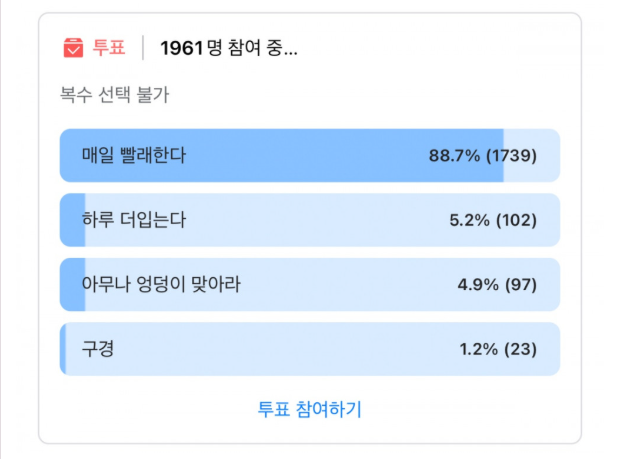618x459 pixels.
Task: Click the 4.9% (97) result figure
Action: (x=497, y=285)
